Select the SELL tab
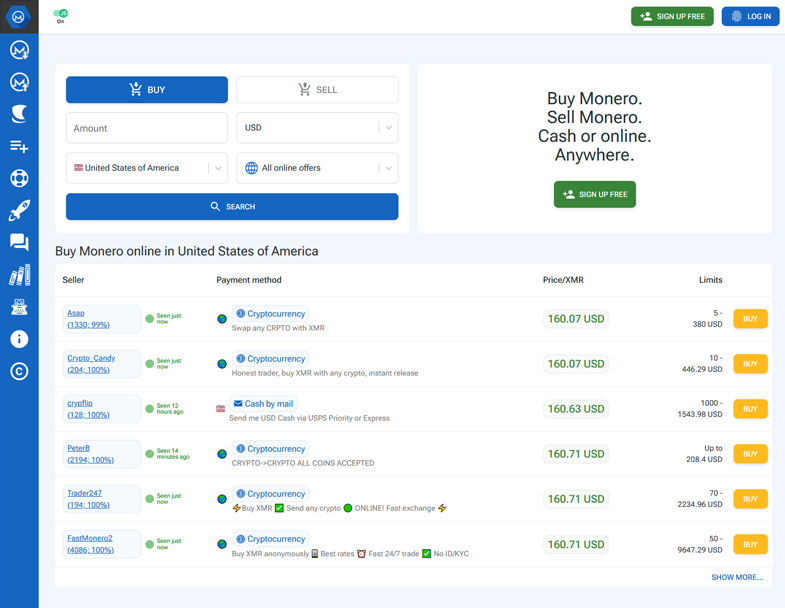The image size is (785, 608). pos(317,90)
